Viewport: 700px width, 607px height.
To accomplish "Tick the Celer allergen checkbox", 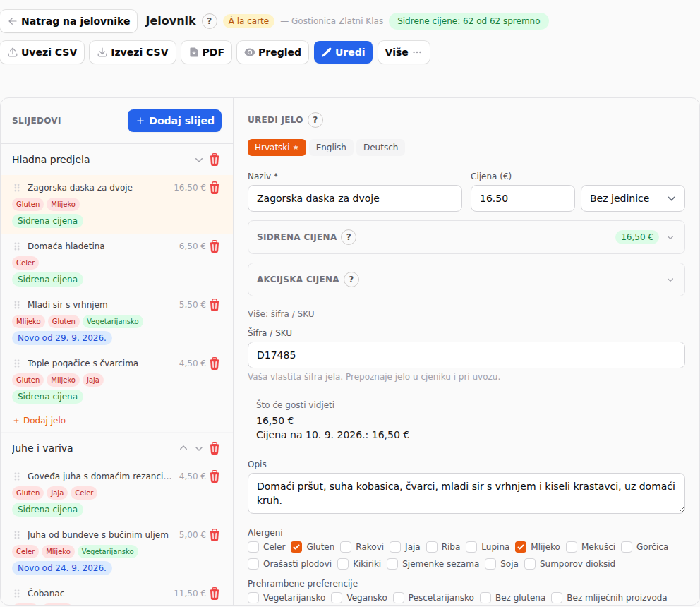I will (x=253, y=547).
